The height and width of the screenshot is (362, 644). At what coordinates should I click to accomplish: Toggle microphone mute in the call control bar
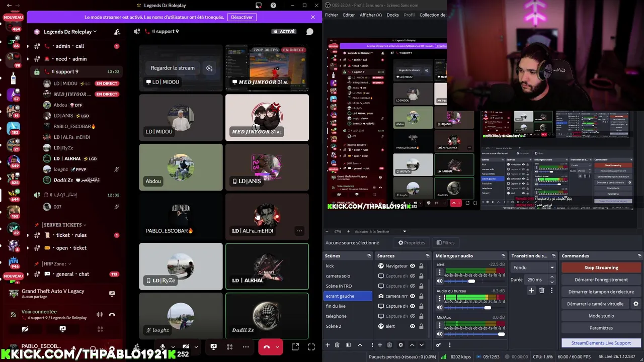[163, 347]
